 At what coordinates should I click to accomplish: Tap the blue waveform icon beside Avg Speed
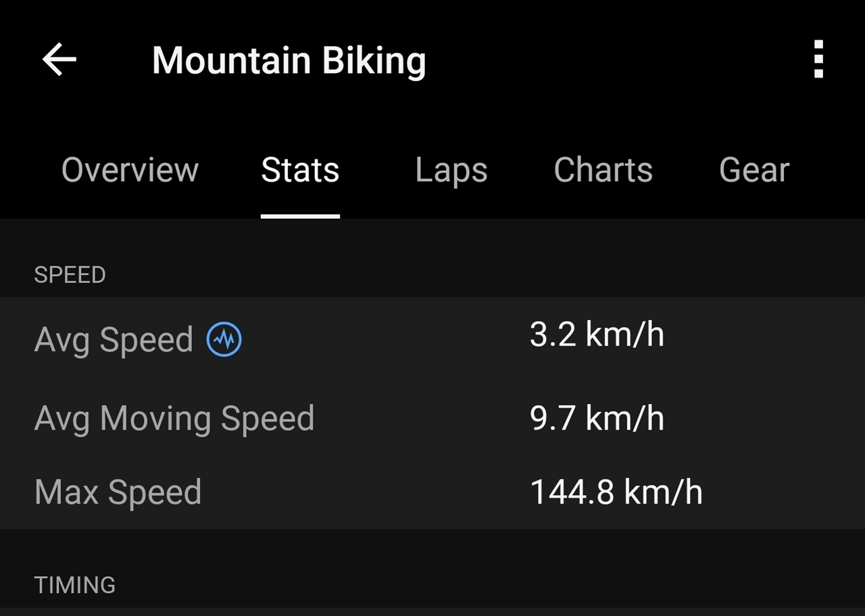tap(224, 339)
